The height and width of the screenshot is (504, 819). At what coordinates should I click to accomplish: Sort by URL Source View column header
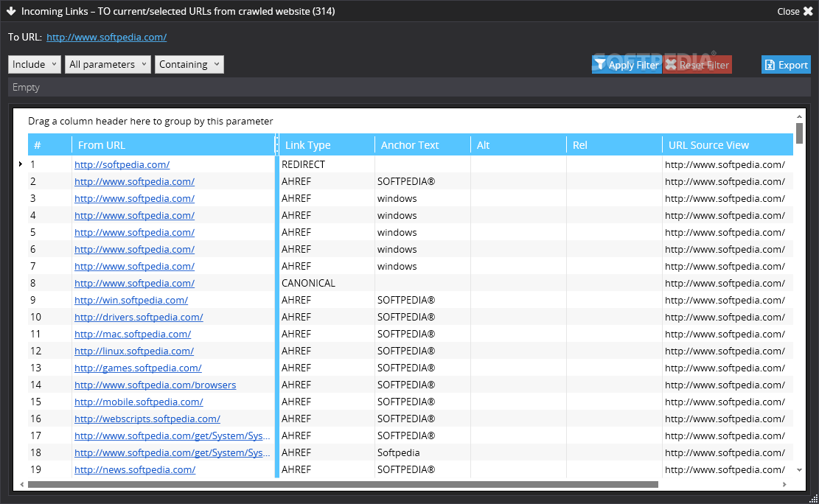(728, 144)
